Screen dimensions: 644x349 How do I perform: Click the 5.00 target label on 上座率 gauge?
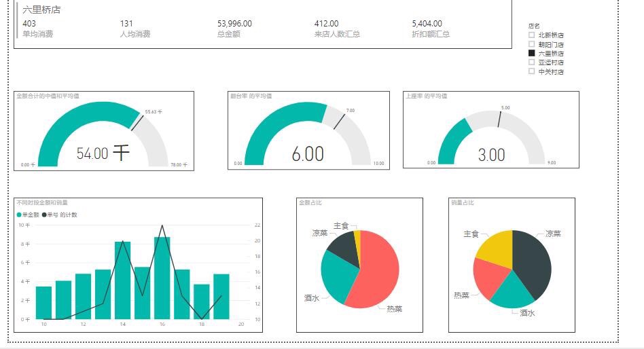pos(505,107)
